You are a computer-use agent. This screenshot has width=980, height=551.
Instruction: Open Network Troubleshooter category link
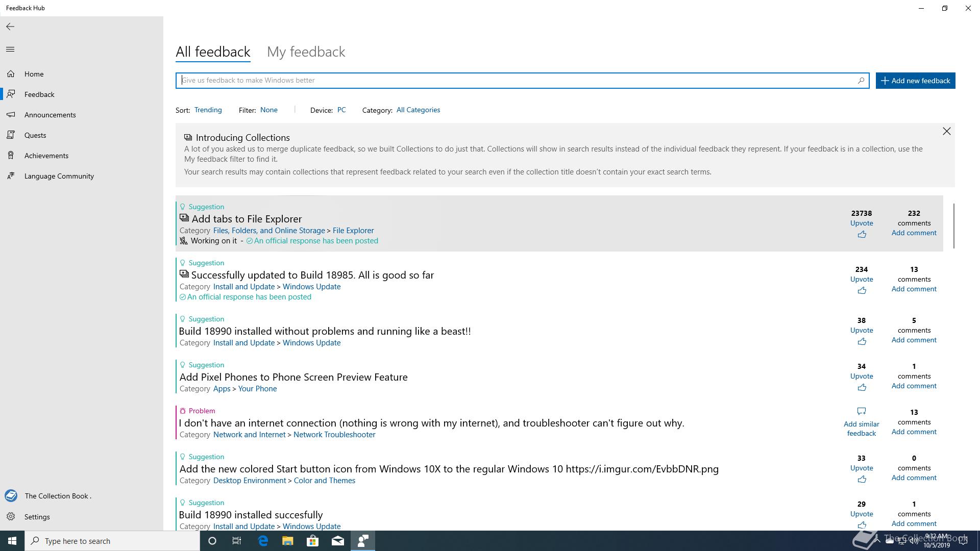coord(334,435)
